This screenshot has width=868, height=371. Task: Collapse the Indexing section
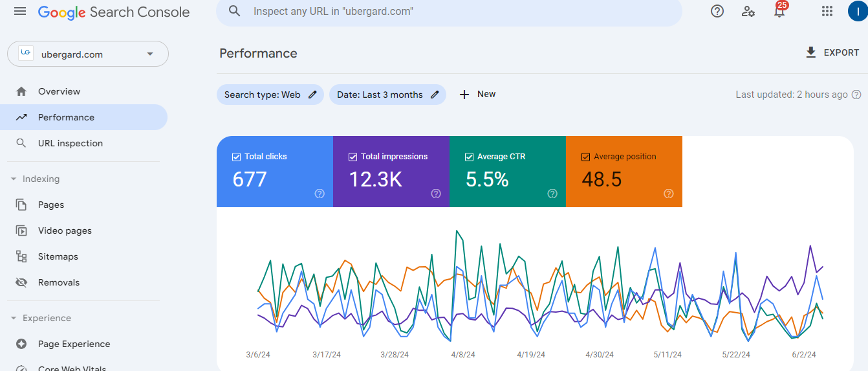[14, 179]
